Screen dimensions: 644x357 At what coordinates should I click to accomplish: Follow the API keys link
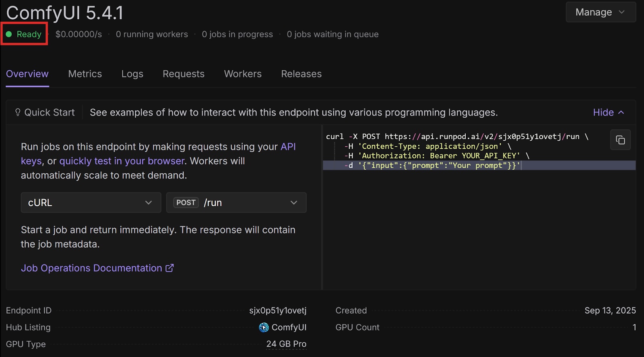(x=288, y=147)
